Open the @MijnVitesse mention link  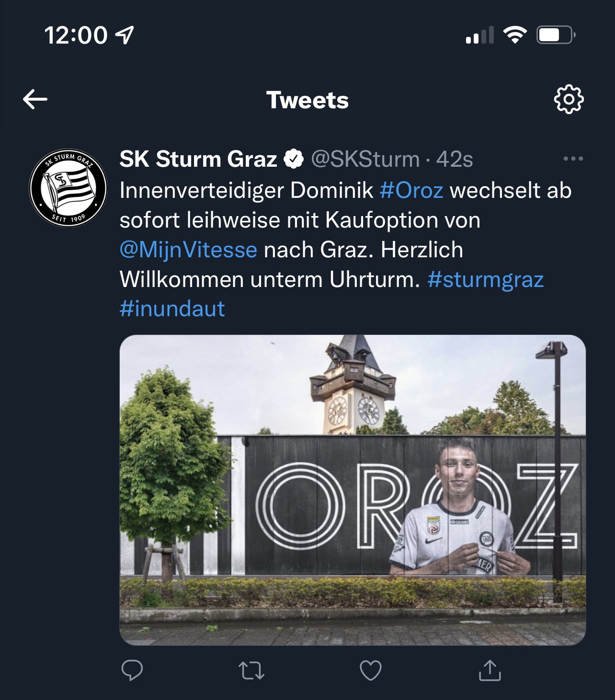click(x=188, y=250)
